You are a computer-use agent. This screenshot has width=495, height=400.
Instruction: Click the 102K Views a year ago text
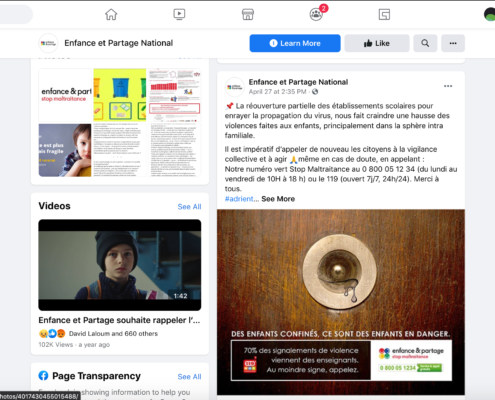tap(74, 345)
